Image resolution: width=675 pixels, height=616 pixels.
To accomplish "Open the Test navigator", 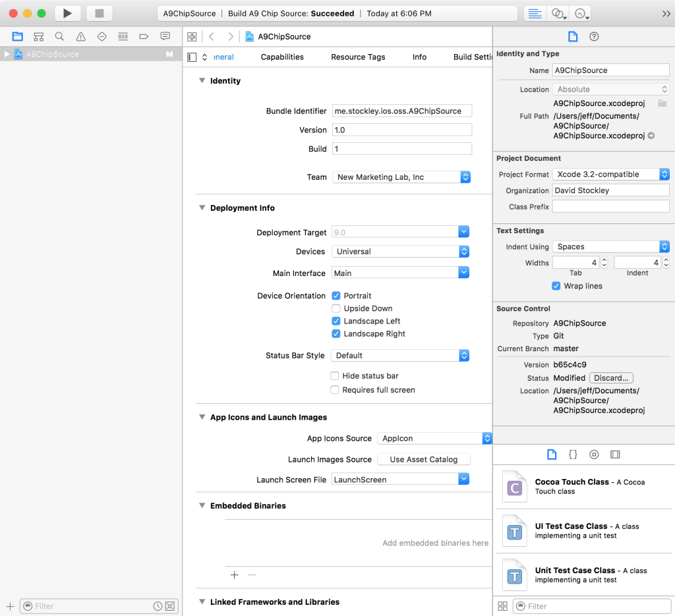I will click(102, 36).
